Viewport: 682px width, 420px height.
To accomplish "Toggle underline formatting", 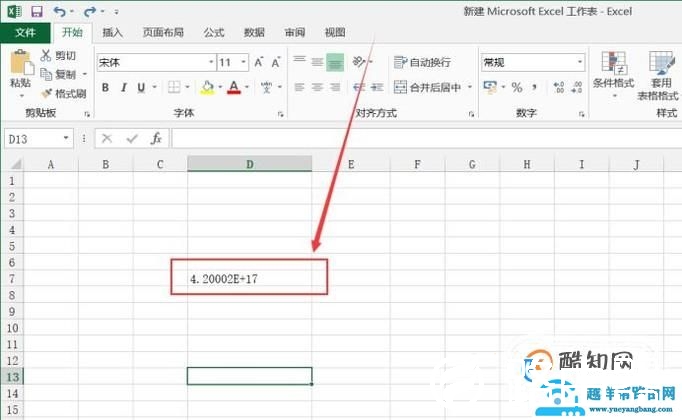I will (x=141, y=87).
